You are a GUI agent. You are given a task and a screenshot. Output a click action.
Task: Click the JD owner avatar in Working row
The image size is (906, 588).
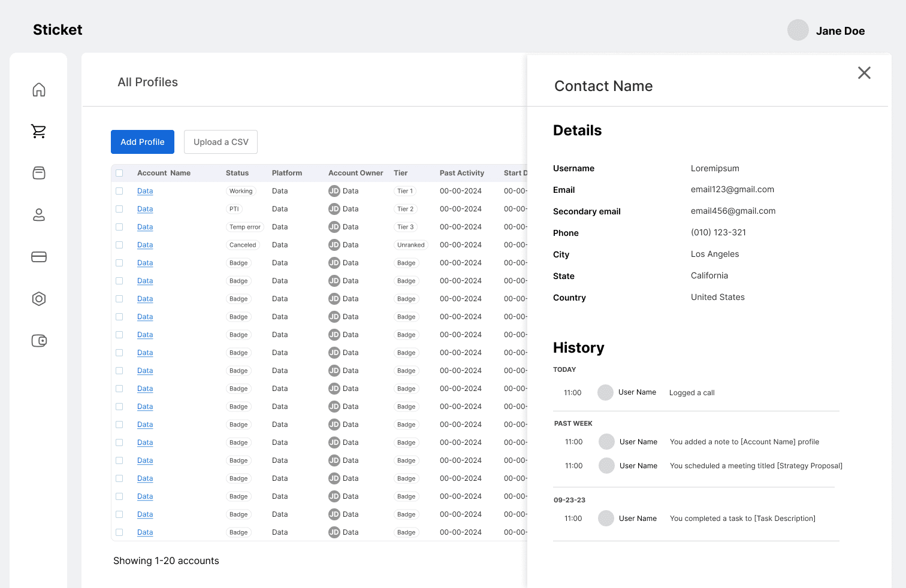(334, 191)
